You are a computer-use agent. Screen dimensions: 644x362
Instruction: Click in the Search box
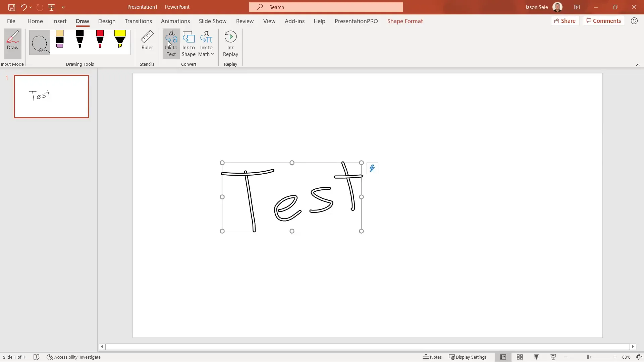[326, 7]
